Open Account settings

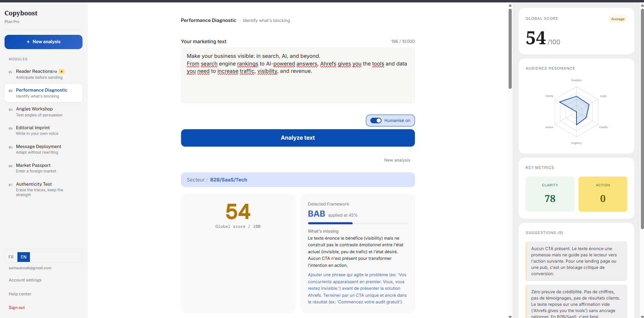coord(25,280)
